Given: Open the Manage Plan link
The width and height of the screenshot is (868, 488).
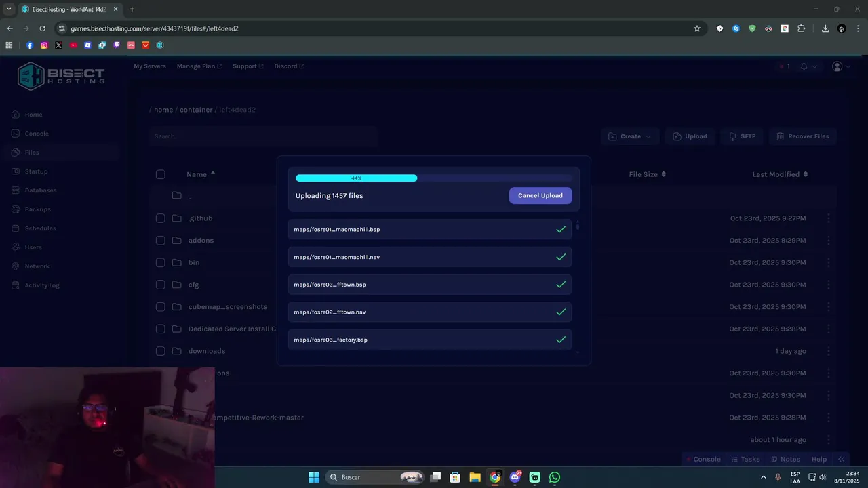Looking at the screenshot, I should click(x=199, y=66).
